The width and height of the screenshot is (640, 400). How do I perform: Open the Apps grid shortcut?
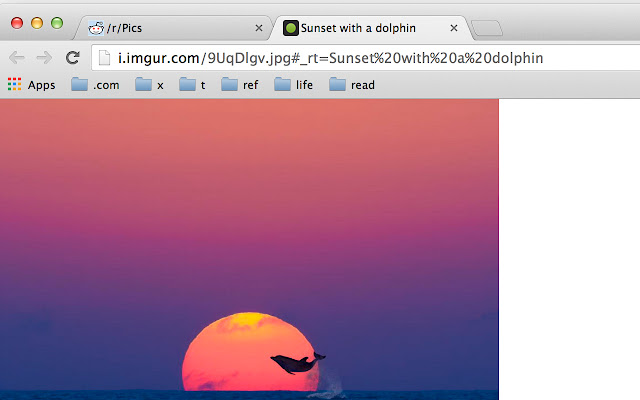coord(31,84)
